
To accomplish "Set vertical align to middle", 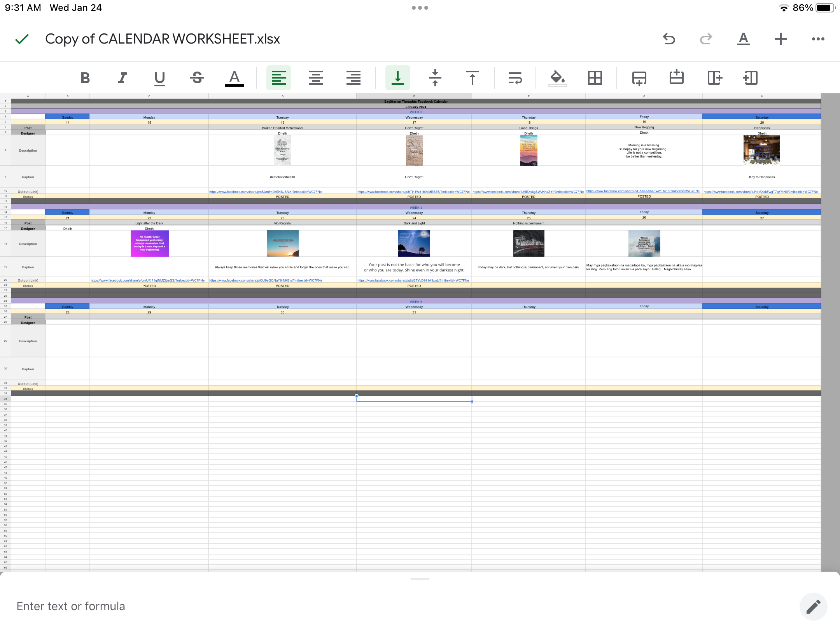I will point(435,78).
